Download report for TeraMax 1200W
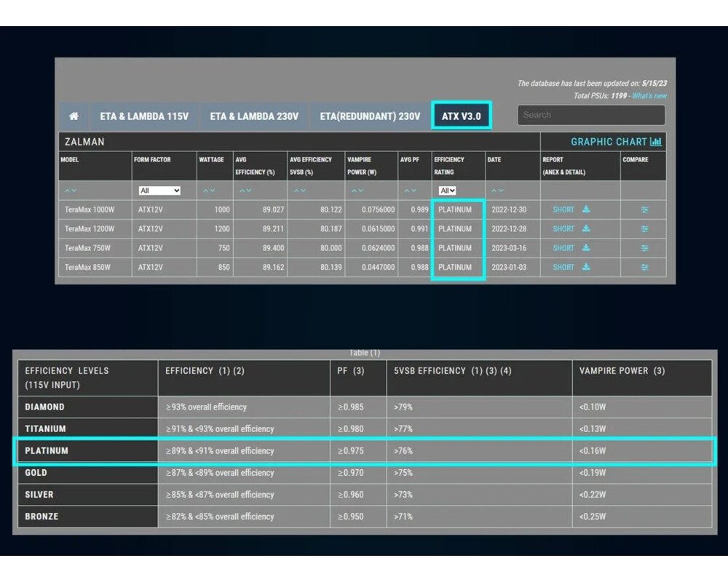 [x=586, y=228]
